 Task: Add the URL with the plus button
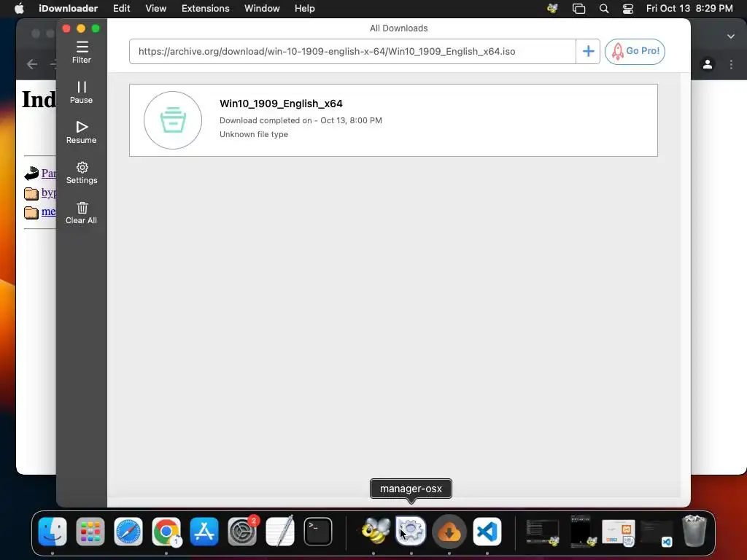(x=588, y=52)
